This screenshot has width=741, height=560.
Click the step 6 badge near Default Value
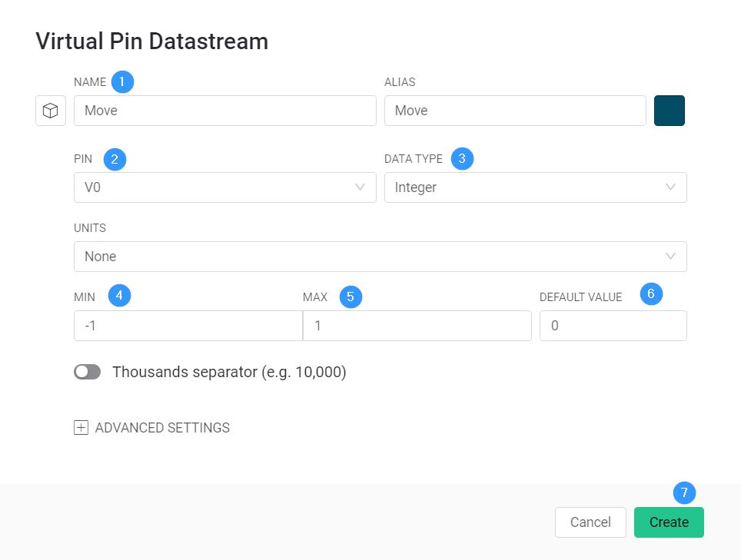[651, 293]
